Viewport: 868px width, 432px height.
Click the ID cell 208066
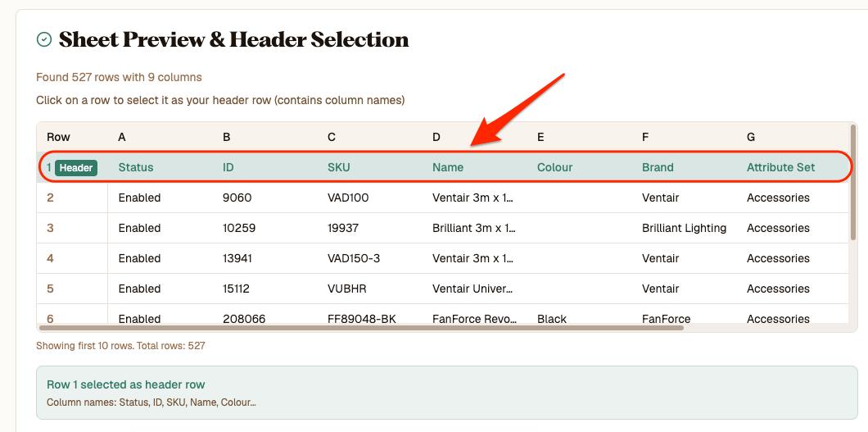(244, 319)
